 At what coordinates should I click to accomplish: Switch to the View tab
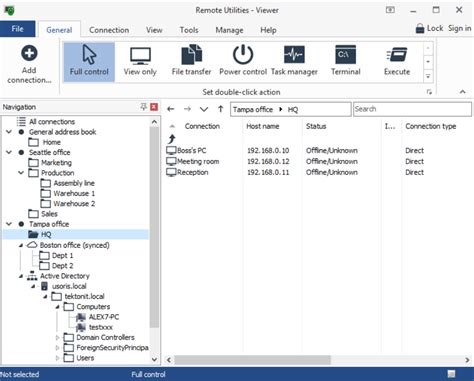click(154, 30)
